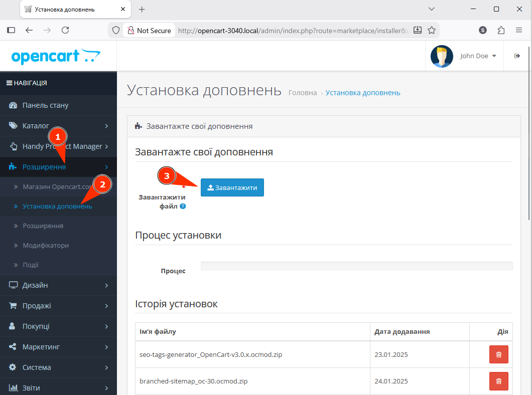The image size is (532, 395).
Task: Click the Not Secure padlock indicator
Action: click(x=149, y=31)
